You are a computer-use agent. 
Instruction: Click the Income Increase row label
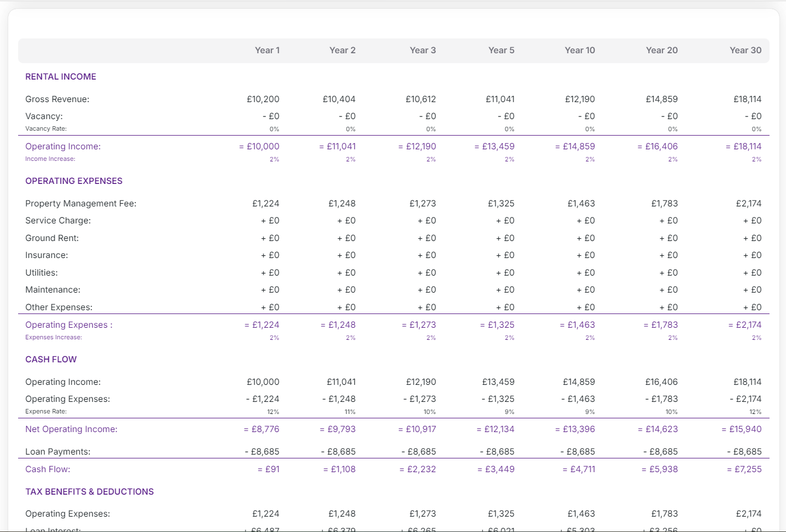click(x=50, y=159)
